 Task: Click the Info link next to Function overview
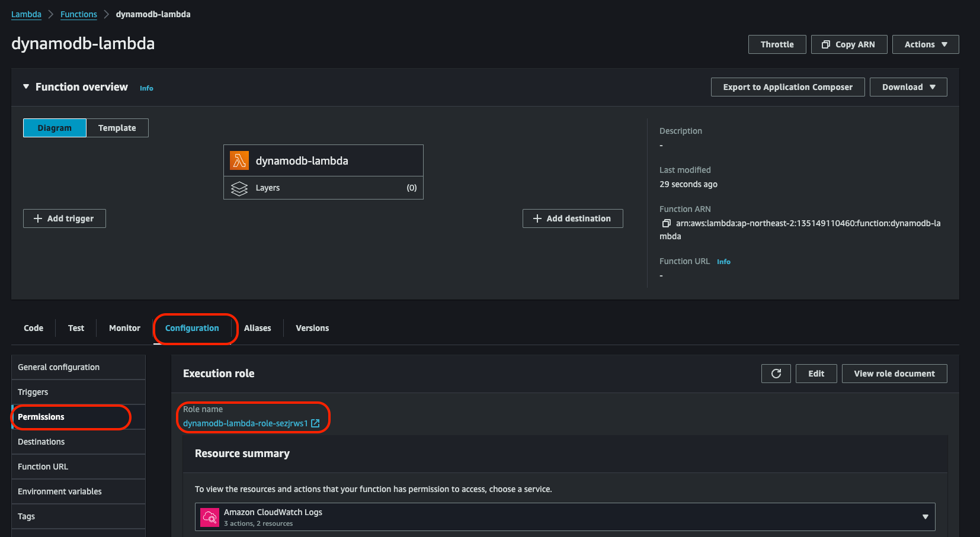click(146, 88)
